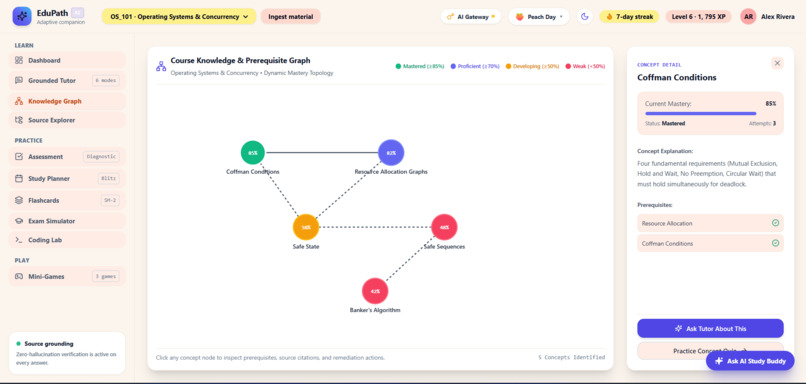Open Dashboard in the sidebar

(67, 60)
